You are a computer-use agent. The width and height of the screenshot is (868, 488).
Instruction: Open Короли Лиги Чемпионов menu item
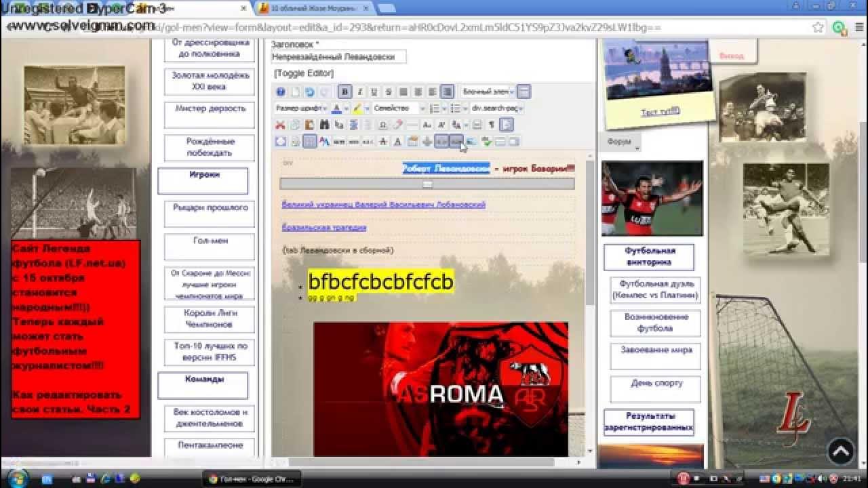tap(210, 319)
